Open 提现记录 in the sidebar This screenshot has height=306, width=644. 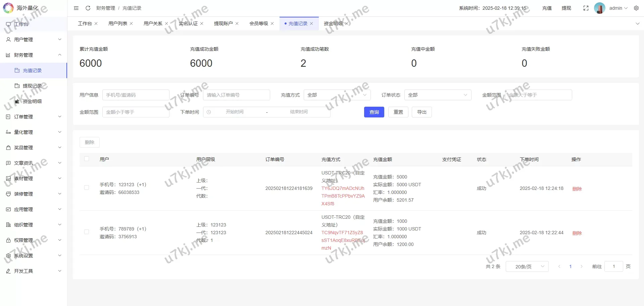click(x=32, y=86)
